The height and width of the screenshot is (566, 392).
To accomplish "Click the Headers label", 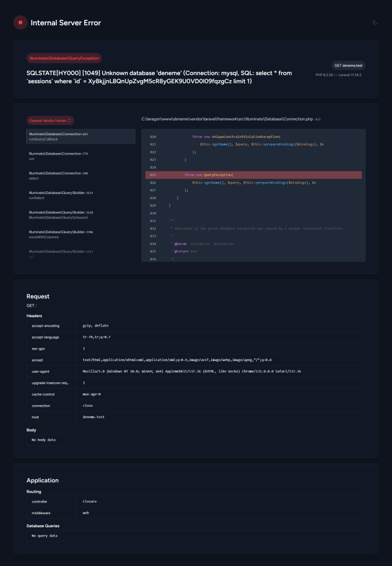I will pos(34,316).
